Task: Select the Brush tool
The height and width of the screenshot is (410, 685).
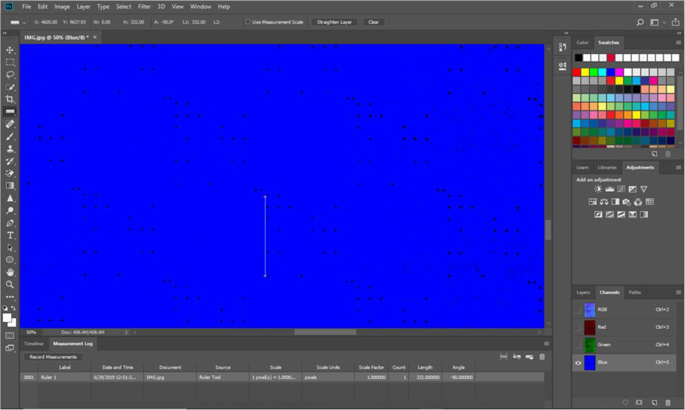Action: 10,136
